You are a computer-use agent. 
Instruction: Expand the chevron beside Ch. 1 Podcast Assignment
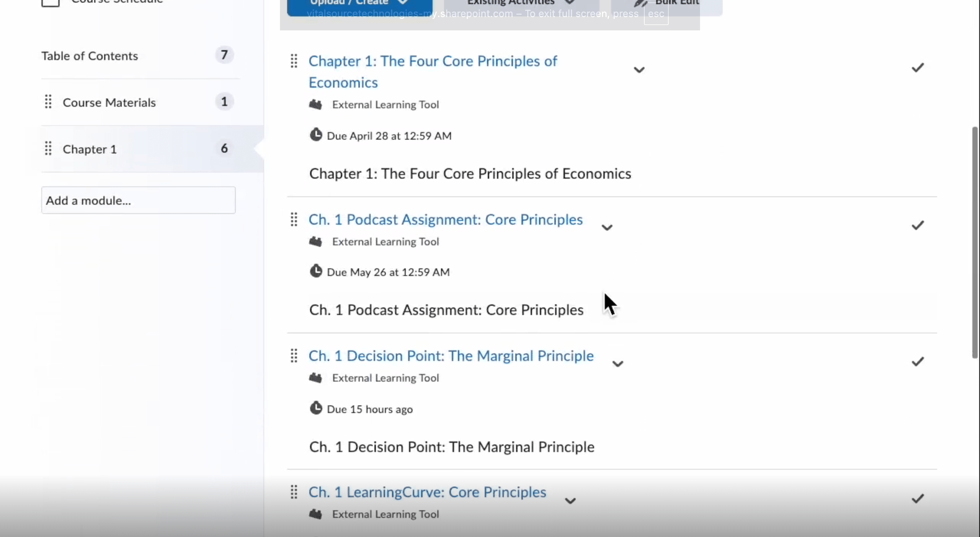coord(607,227)
